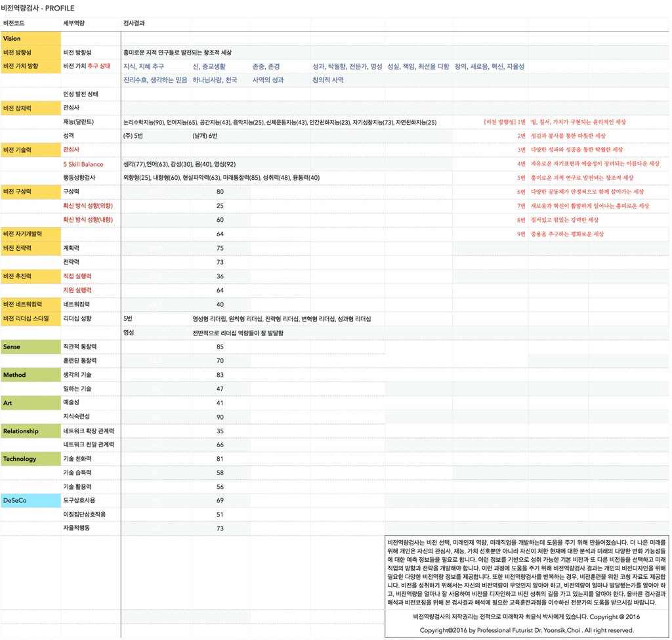This screenshot has height=640, width=672.
Task: Click the yellow '비전 추진력' cell
Action: click(31, 276)
